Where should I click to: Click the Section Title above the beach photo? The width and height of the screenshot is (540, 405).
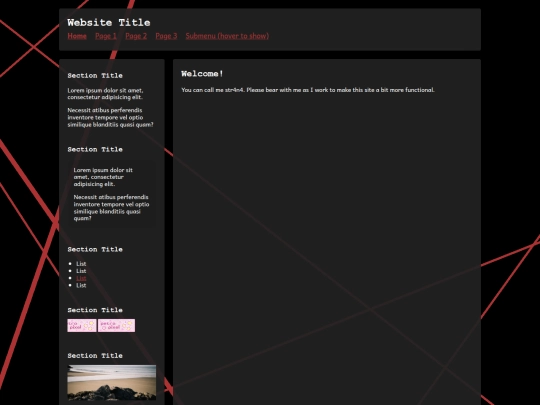[x=95, y=355]
